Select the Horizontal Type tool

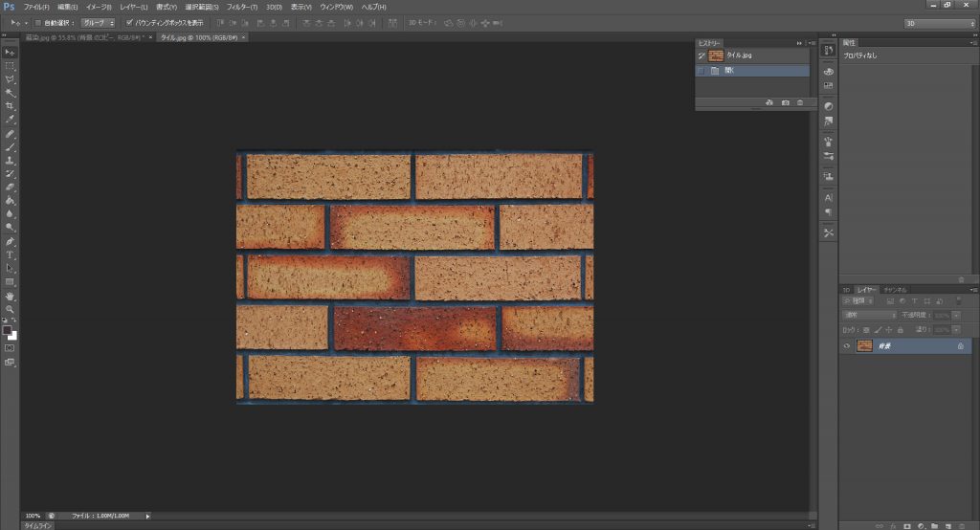10,255
